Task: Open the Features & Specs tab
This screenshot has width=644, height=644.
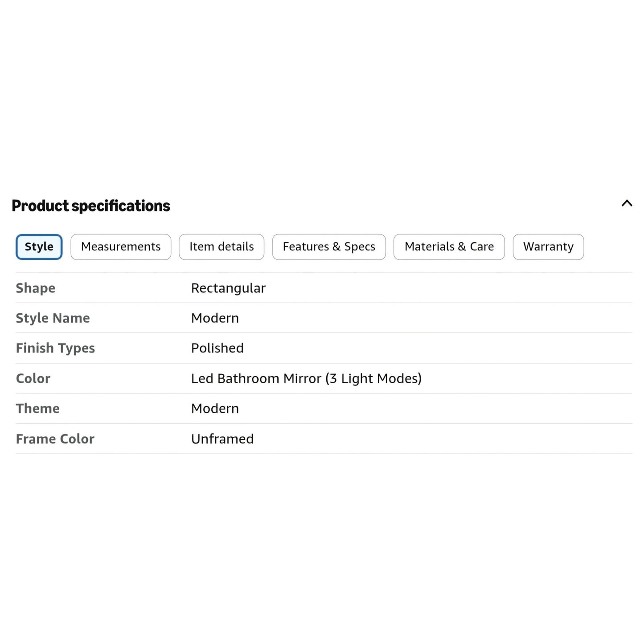Action: [329, 247]
